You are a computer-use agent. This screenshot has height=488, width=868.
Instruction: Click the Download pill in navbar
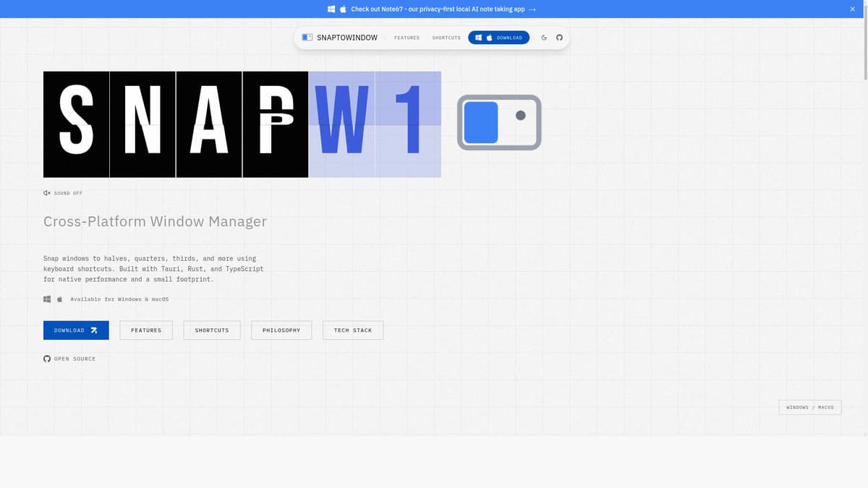499,38
